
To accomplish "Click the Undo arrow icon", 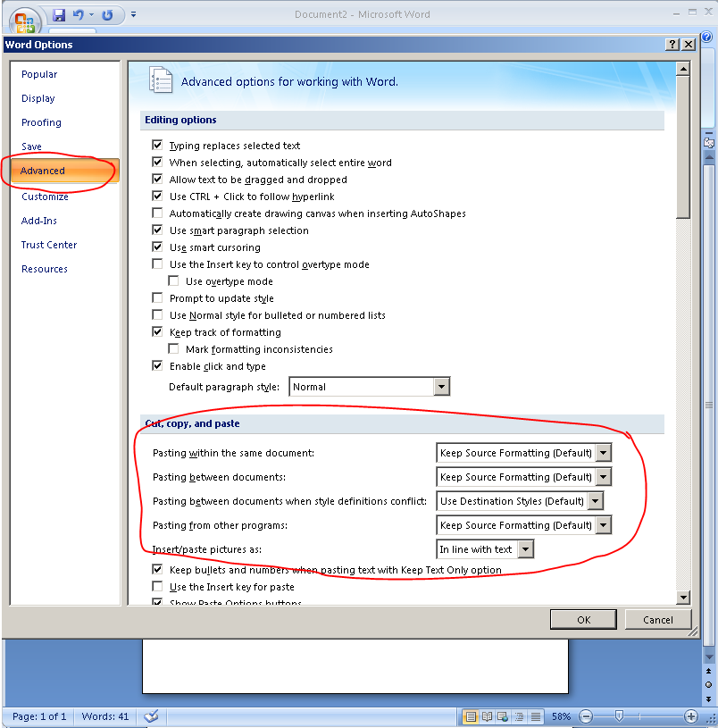I will [78, 15].
